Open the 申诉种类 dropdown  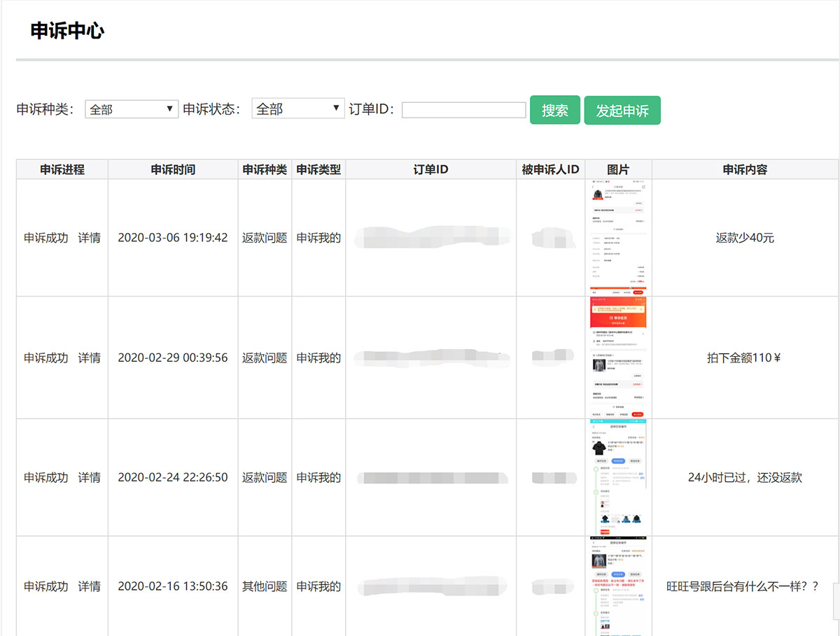click(132, 109)
